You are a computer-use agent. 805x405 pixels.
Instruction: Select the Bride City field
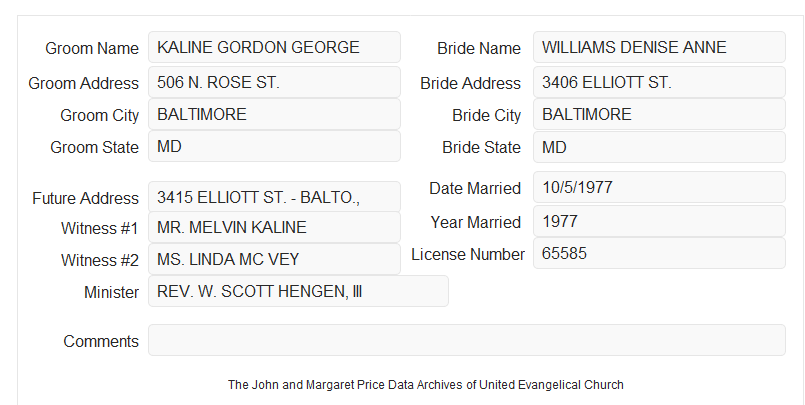point(659,114)
